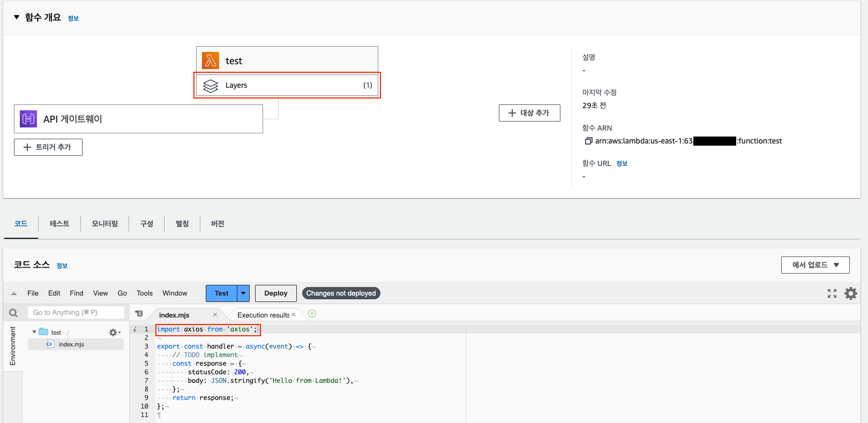Collapse the 함수 개요 section triangle
Image resolution: width=868 pixels, height=423 pixels.
pyautogui.click(x=17, y=17)
